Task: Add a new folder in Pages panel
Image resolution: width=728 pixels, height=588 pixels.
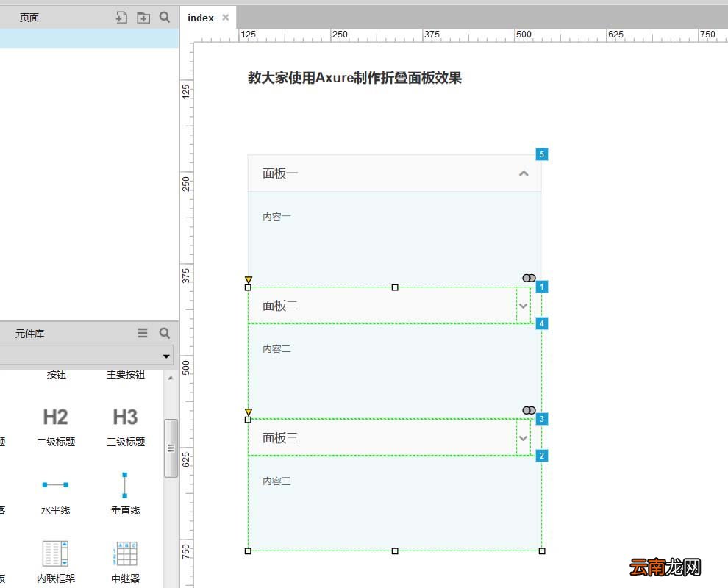Action: [x=143, y=18]
